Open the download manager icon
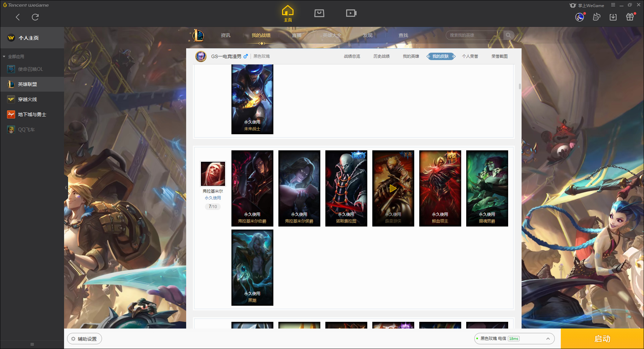The width and height of the screenshot is (644, 349). click(613, 17)
